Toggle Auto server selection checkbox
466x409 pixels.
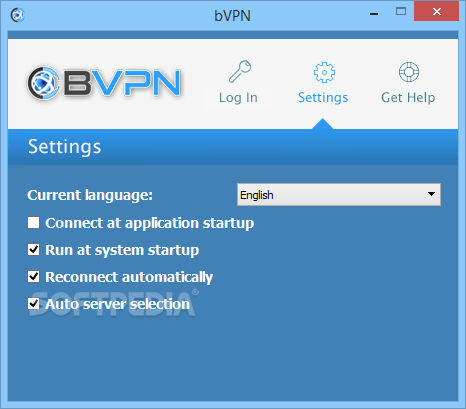(33, 304)
